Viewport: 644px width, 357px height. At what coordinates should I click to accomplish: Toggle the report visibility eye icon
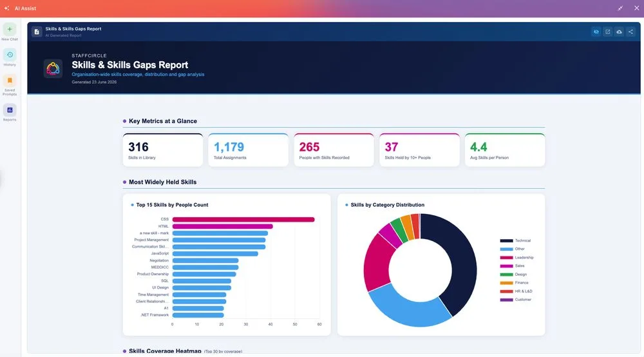596,32
